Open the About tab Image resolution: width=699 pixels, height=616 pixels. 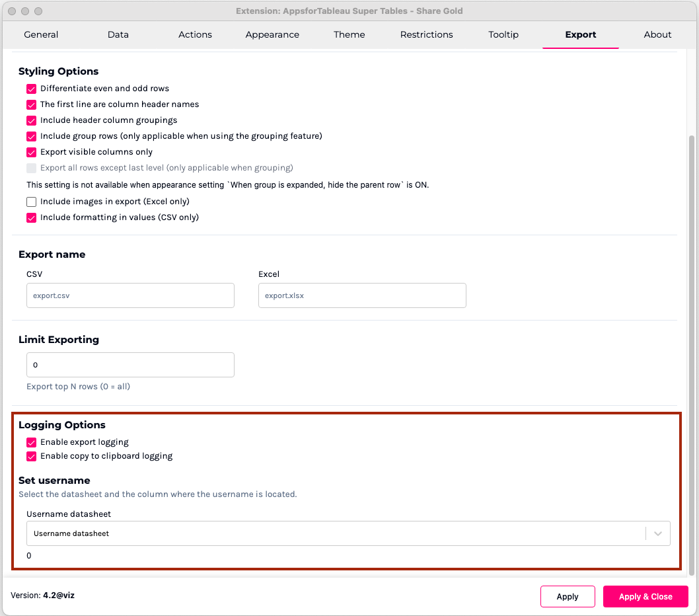click(x=657, y=34)
